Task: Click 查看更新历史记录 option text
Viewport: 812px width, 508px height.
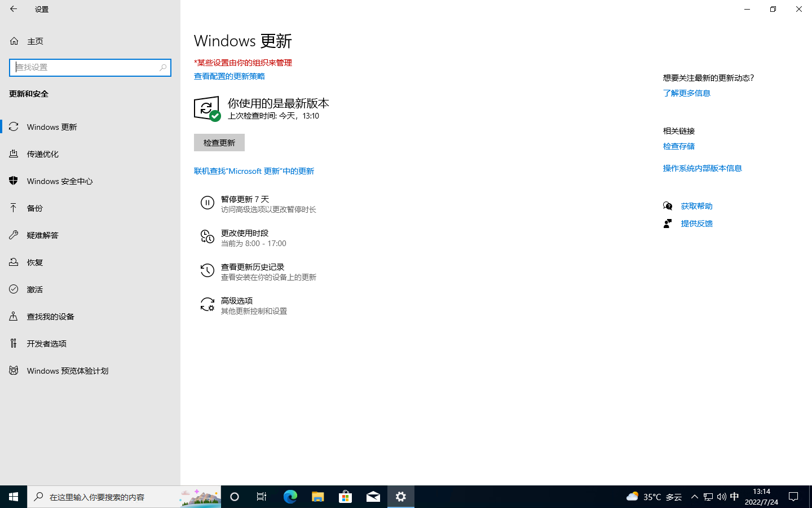Action: pyautogui.click(x=253, y=267)
